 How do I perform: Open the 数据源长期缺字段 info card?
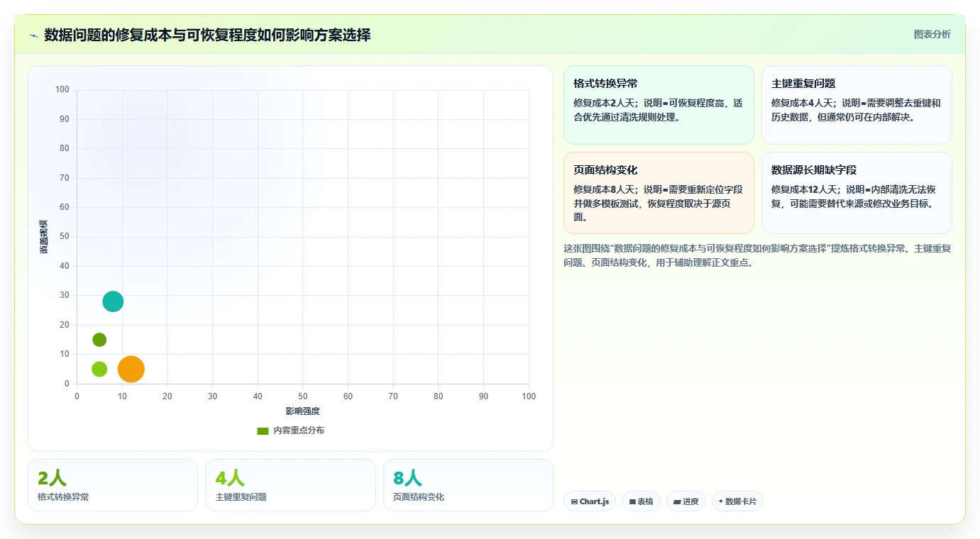pyautogui.click(x=857, y=193)
